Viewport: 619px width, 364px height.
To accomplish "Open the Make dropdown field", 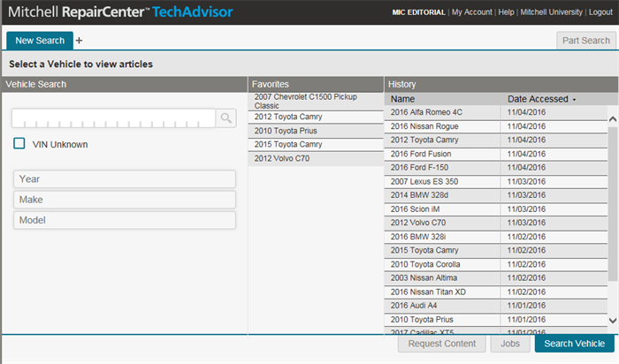I will [125, 200].
